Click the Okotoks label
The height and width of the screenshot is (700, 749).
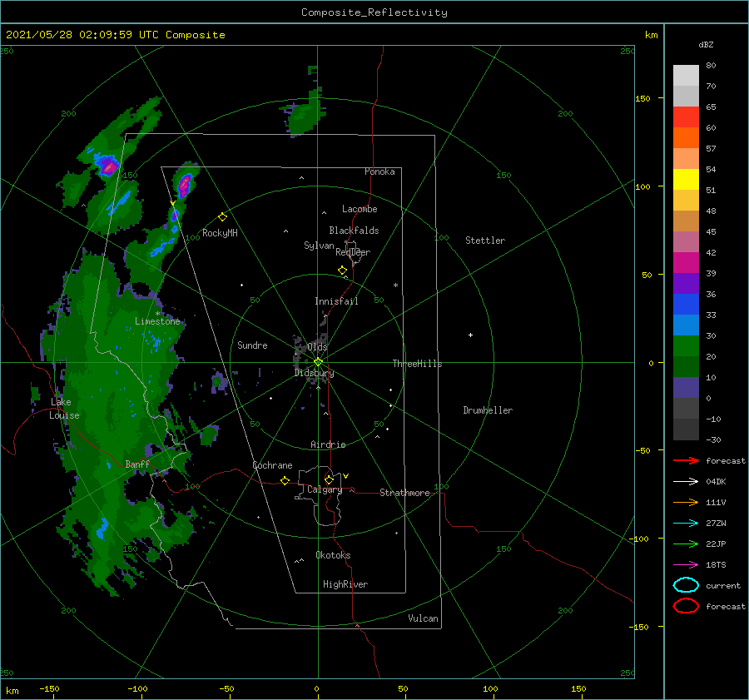(333, 555)
